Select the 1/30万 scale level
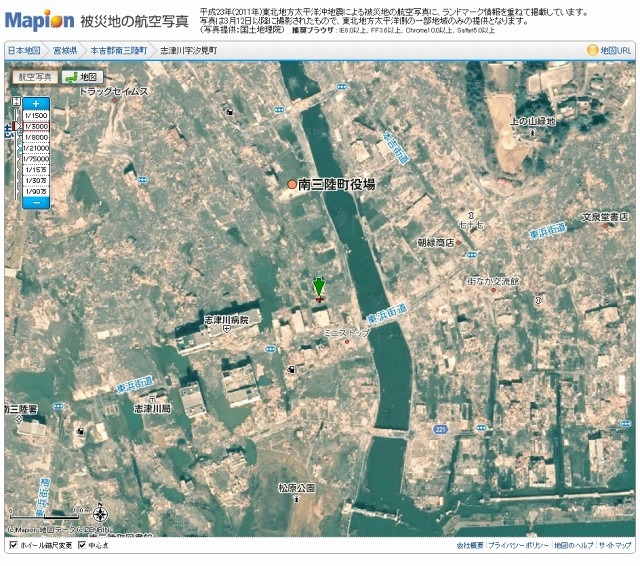640x566 pixels. coord(36,180)
